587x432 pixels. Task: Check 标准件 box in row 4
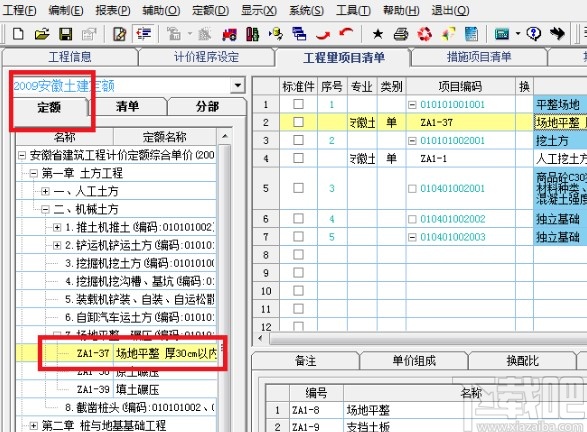[x=298, y=158]
